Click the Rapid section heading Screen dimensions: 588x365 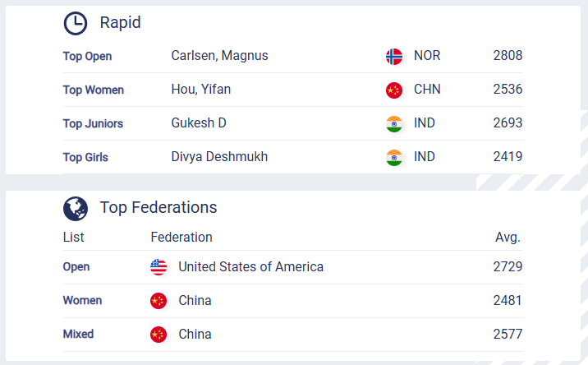120,23
